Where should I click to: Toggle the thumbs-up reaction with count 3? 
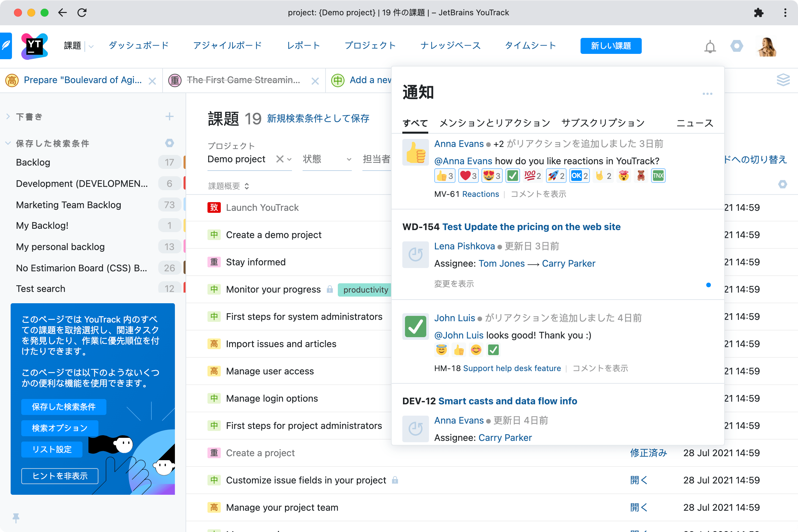[445, 176]
